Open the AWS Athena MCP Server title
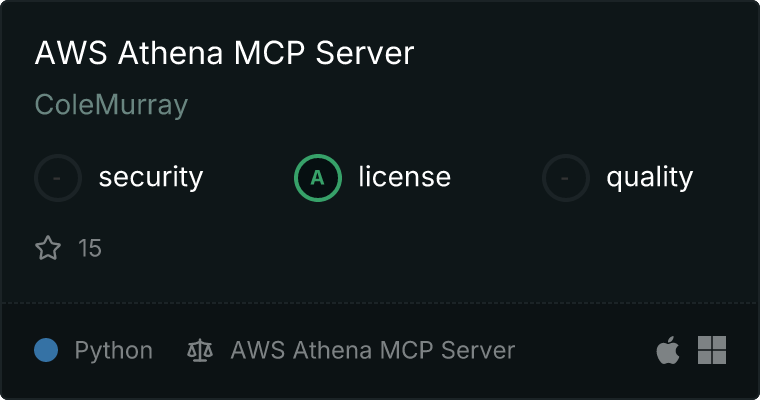This screenshot has width=760, height=400. 224,54
